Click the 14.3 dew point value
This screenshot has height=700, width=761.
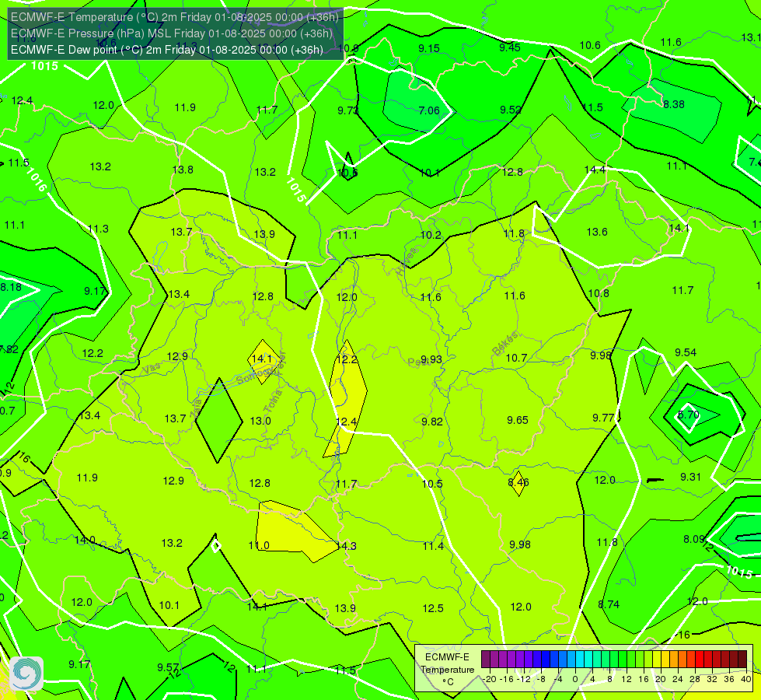click(346, 546)
